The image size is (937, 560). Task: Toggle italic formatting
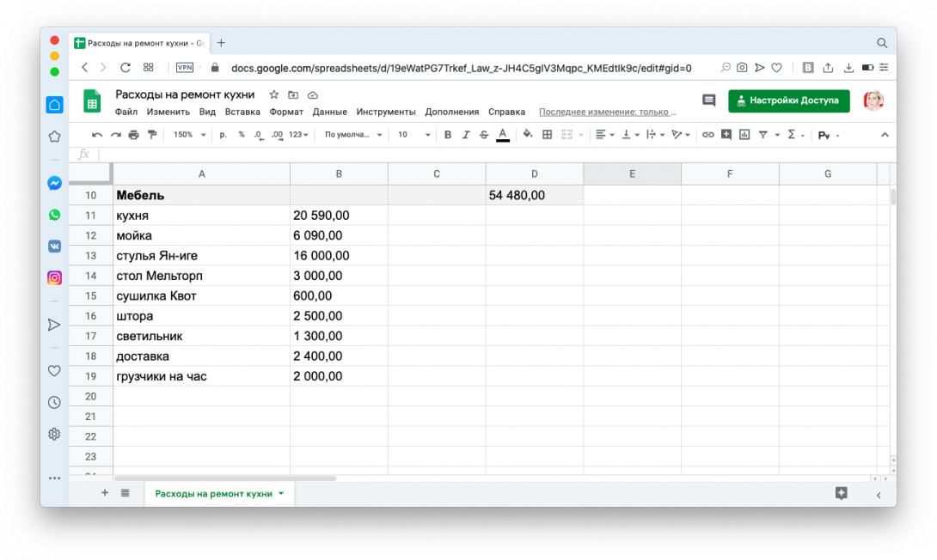(x=466, y=135)
